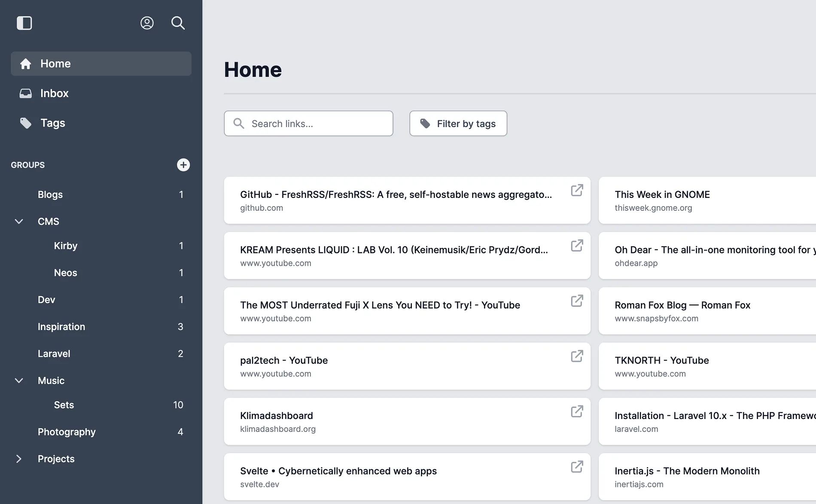
Task: Click the github.com domain text
Action: (262, 208)
